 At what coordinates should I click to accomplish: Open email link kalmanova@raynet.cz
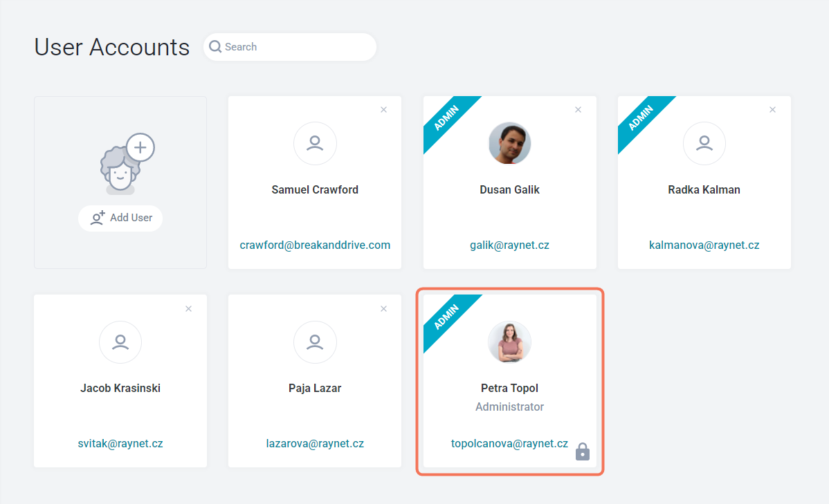[704, 245]
